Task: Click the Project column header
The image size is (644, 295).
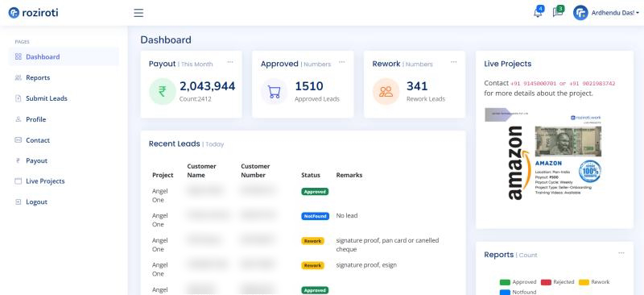Action: coord(163,175)
